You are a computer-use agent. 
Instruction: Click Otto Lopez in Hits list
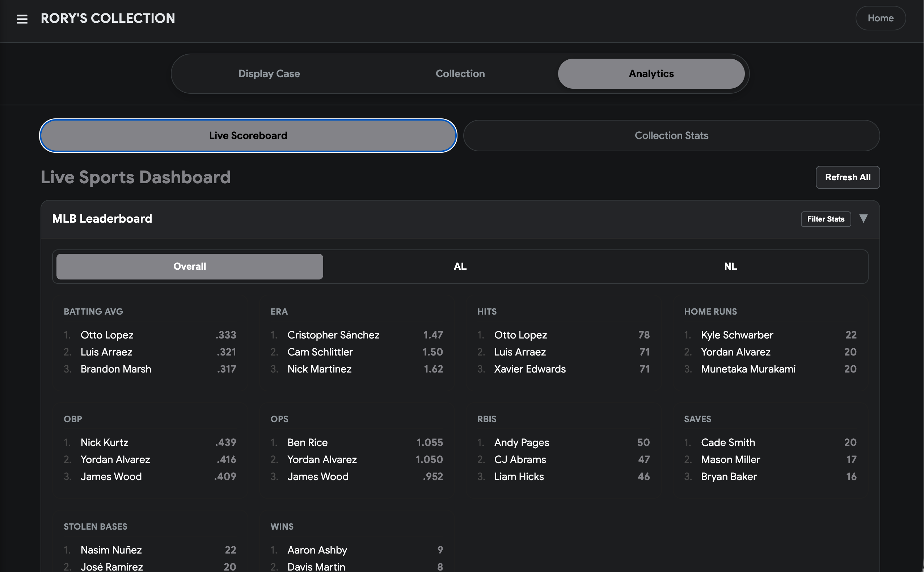pyautogui.click(x=520, y=335)
